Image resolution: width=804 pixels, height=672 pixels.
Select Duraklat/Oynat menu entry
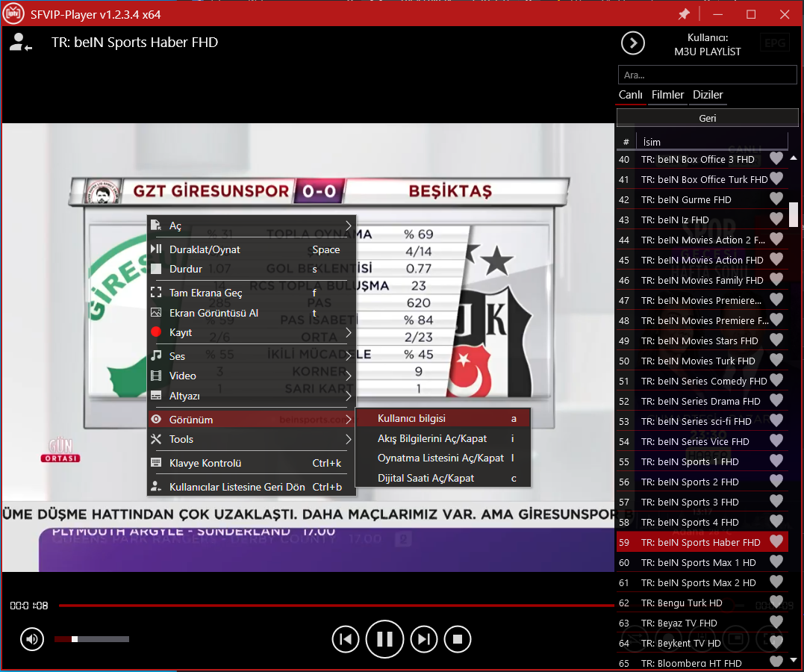[252, 249]
